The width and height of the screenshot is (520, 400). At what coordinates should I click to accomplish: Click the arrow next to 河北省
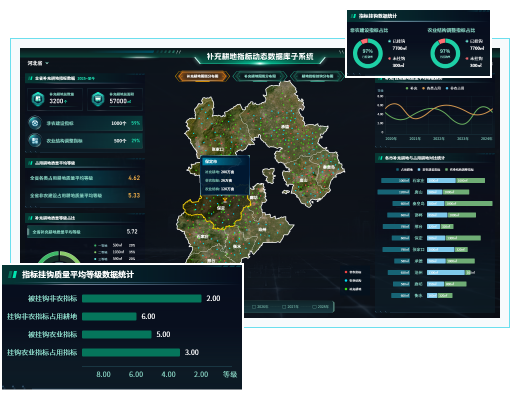click(47, 63)
